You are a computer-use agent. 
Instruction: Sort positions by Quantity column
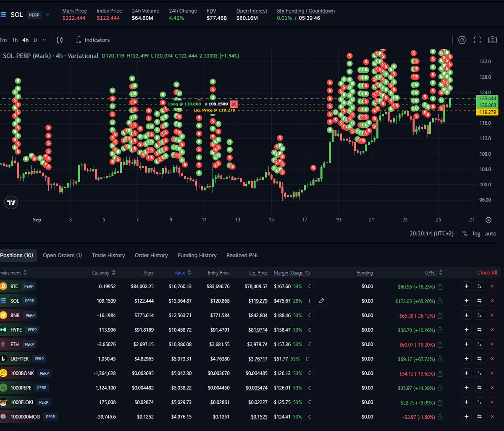104,273
